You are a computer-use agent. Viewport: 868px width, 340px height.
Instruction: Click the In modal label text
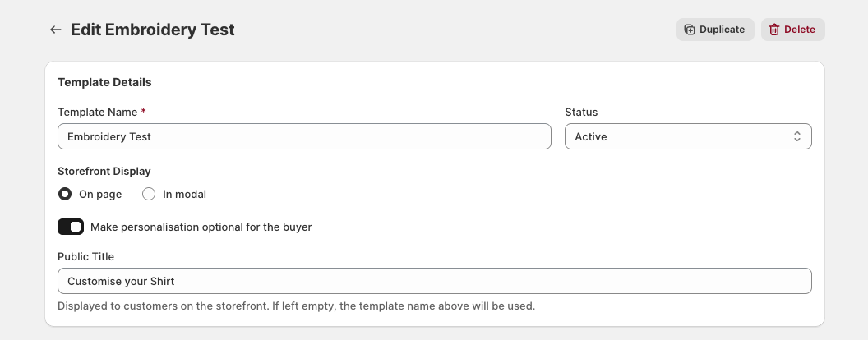(x=184, y=195)
